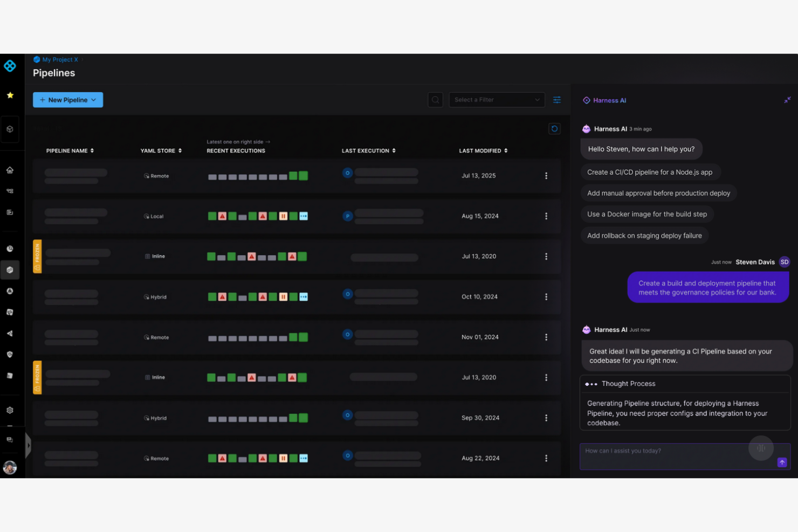Open row menu for Jul 13, 2025 pipeline
798x532 pixels.
(x=546, y=176)
